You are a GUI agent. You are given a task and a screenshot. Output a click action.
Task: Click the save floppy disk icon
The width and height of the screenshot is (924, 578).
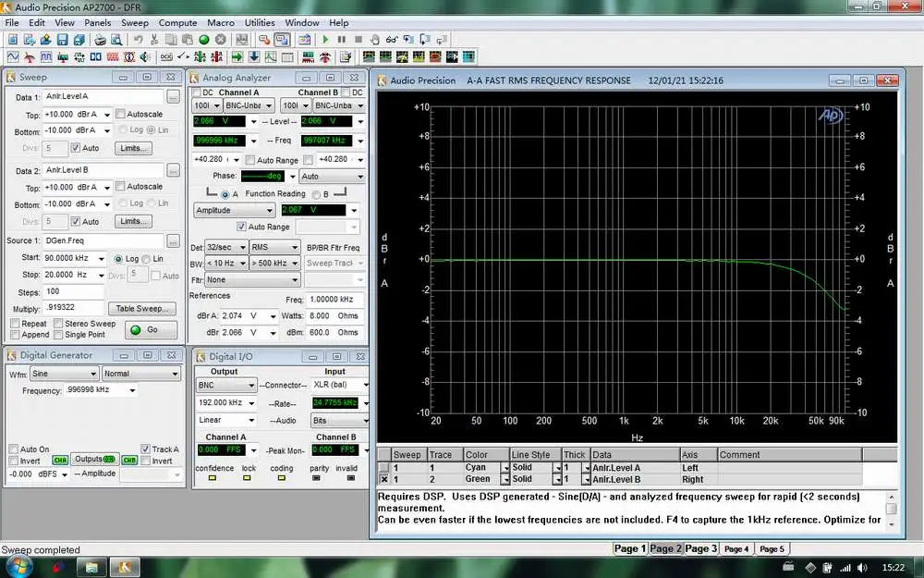(x=62, y=40)
